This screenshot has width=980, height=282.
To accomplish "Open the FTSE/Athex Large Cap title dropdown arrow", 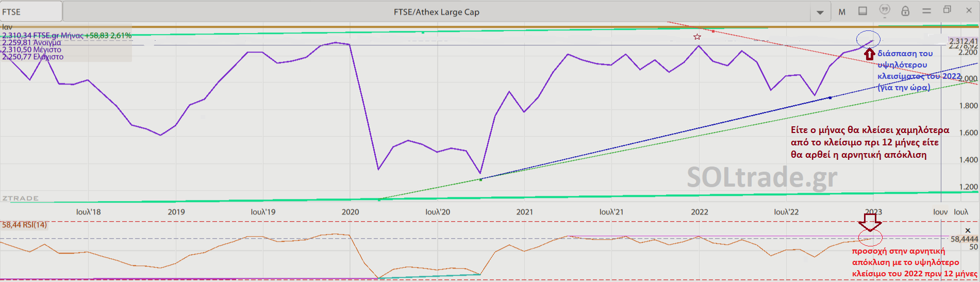I will pos(820,12).
